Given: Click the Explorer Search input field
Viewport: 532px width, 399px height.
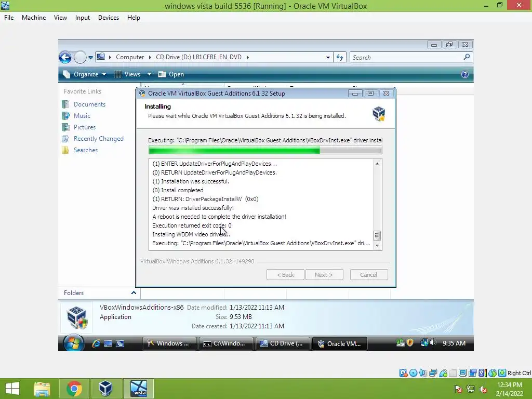Looking at the screenshot, I should tap(406, 57).
